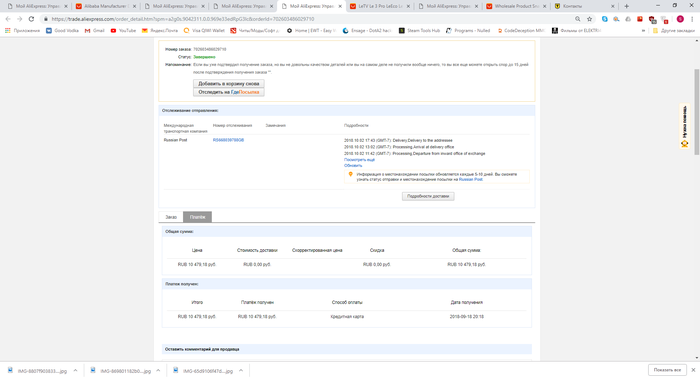
Task: Open the CodeDeception MMO bookmark
Action: tap(521, 31)
